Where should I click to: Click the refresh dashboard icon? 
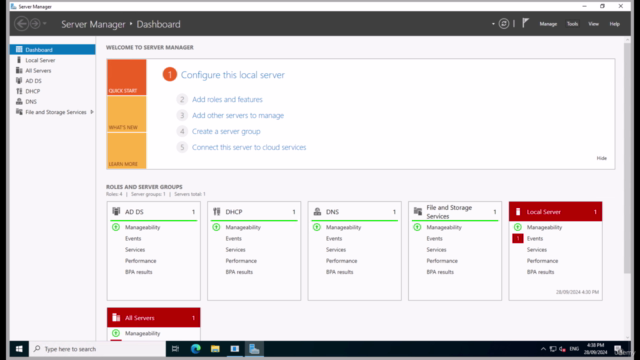pyautogui.click(x=504, y=24)
